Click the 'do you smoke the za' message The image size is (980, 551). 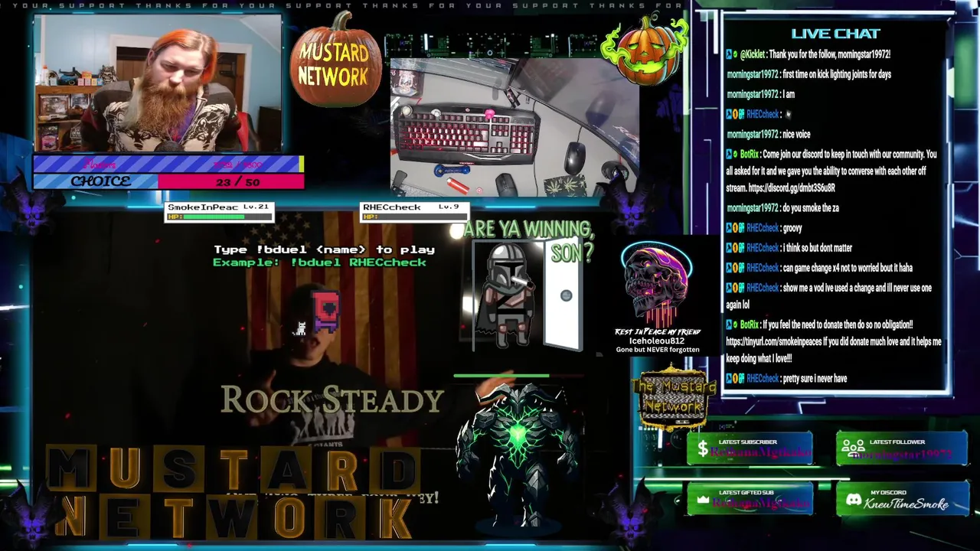click(x=782, y=207)
